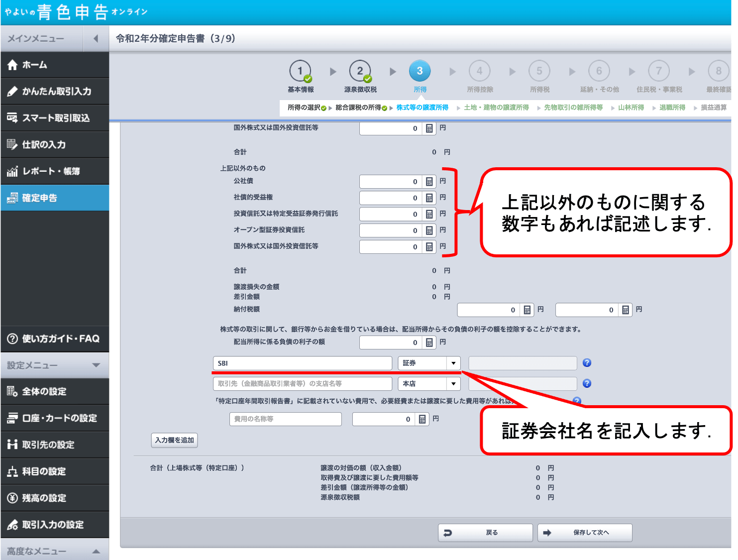The width and height of the screenshot is (738, 560).
Task: Click the pencil icon for かんたん取引入力
Action: click(x=12, y=92)
